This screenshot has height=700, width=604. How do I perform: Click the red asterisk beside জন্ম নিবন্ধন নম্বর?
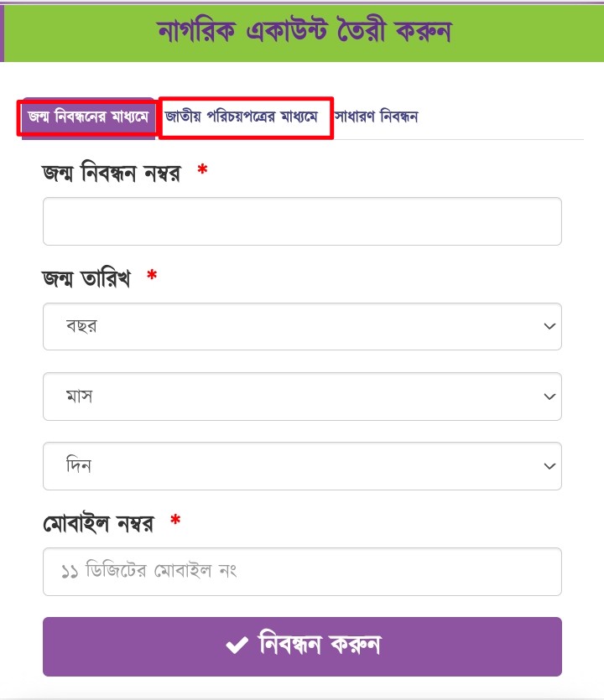pyautogui.click(x=202, y=173)
